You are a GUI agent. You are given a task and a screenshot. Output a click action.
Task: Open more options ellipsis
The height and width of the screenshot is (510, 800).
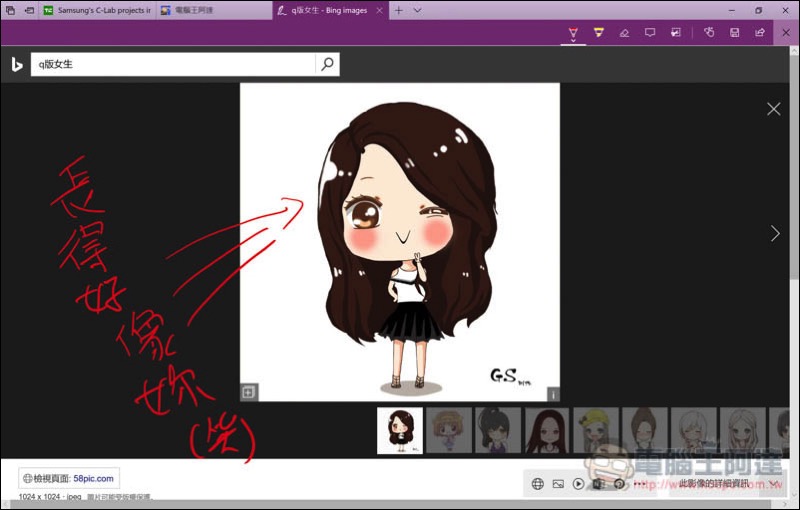click(x=640, y=484)
